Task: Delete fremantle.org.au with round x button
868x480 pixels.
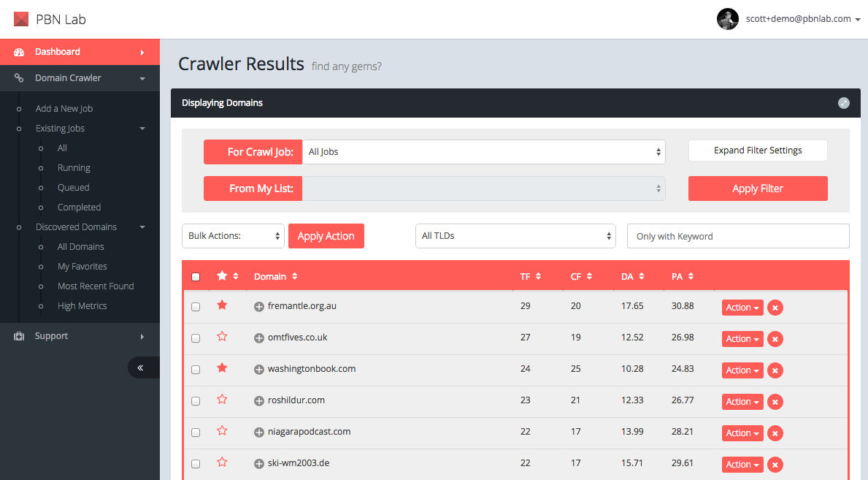Action: pyautogui.click(x=775, y=308)
